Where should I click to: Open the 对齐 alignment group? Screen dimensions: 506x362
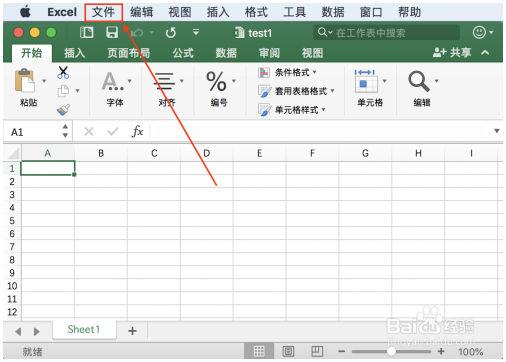pyautogui.click(x=168, y=88)
